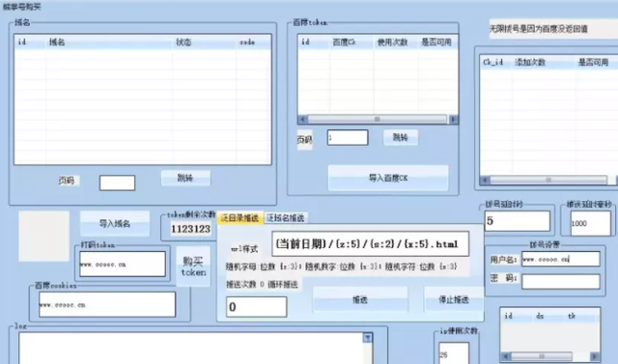618x364 pixels.
Task: Focus the 百度cookies input field
Action: [107, 304]
